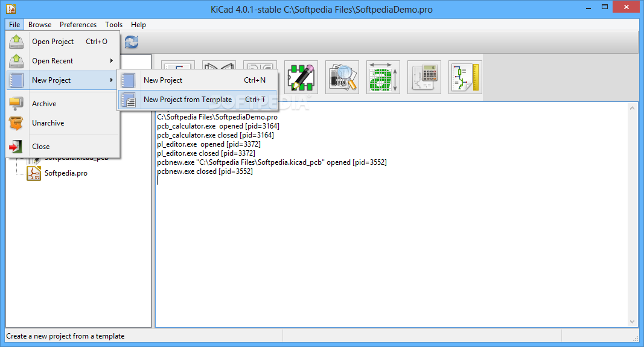The height and width of the screenshot is (347, 644).
Task: Choose Open Project from File menu
Action: [63, 42]
